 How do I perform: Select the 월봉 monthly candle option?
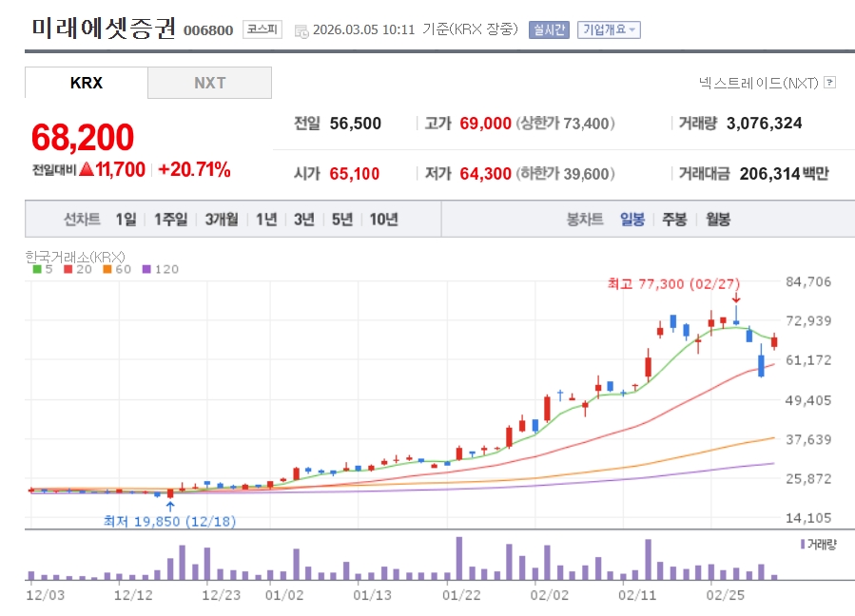(x=718, y=220)
